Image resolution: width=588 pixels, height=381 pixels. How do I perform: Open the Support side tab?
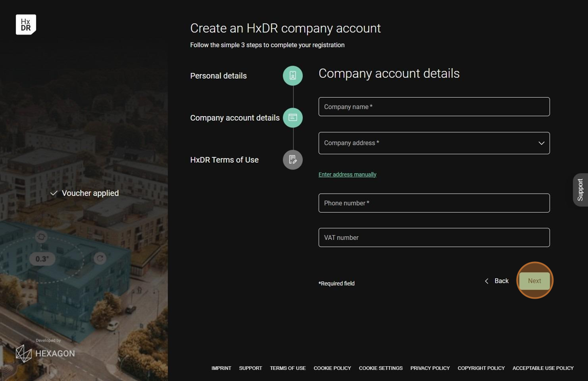coord(580,190)
